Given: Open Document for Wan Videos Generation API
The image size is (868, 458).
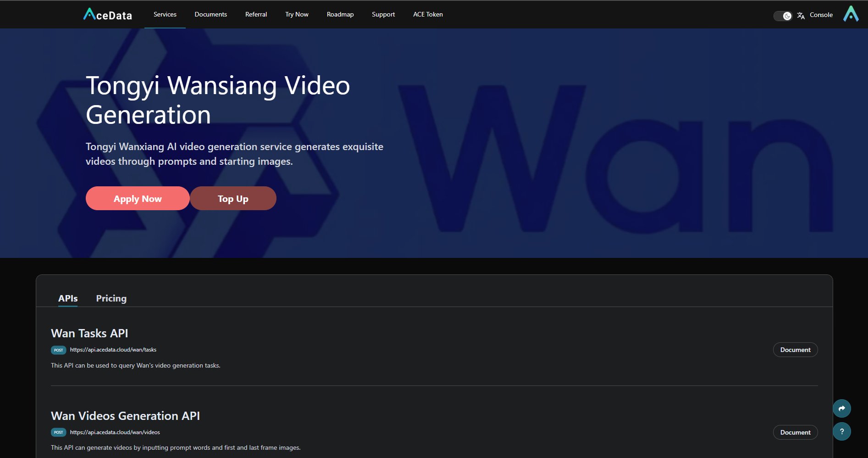Looking at the screenshot, I should coord(795,432).
